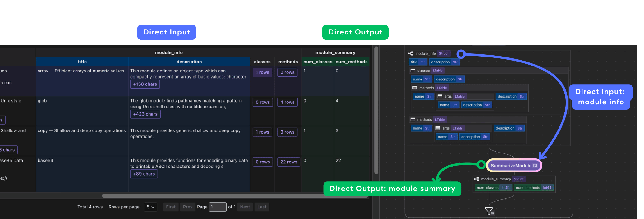Click the document icon on the SummarizeModule node
Viewport: 644px width, 219px height.
click(x=535, y=166)
